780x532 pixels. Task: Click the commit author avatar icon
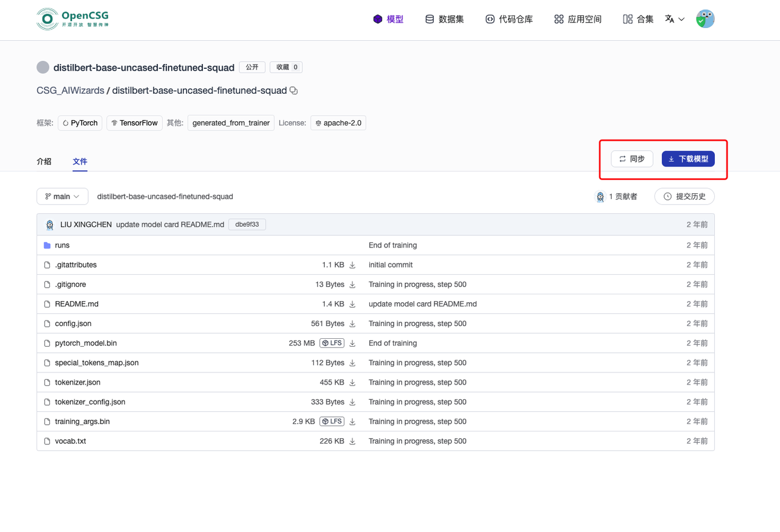(50, 225)
